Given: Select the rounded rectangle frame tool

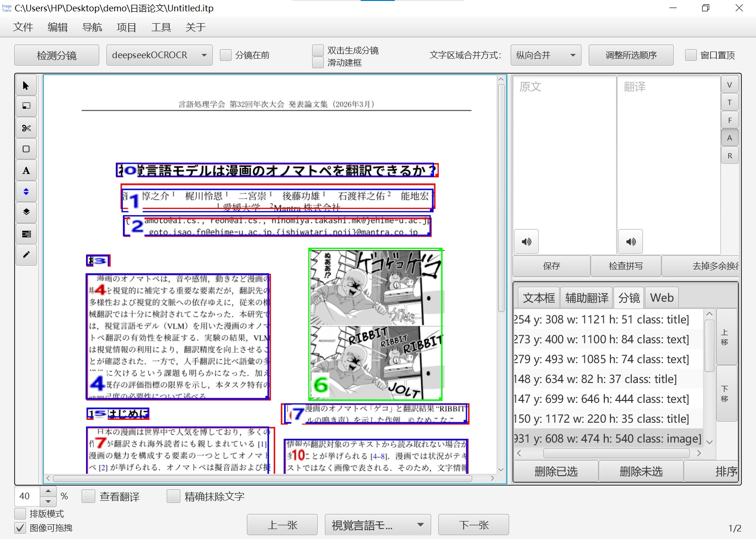Looking at the screenshot, I should coord(26,149).
